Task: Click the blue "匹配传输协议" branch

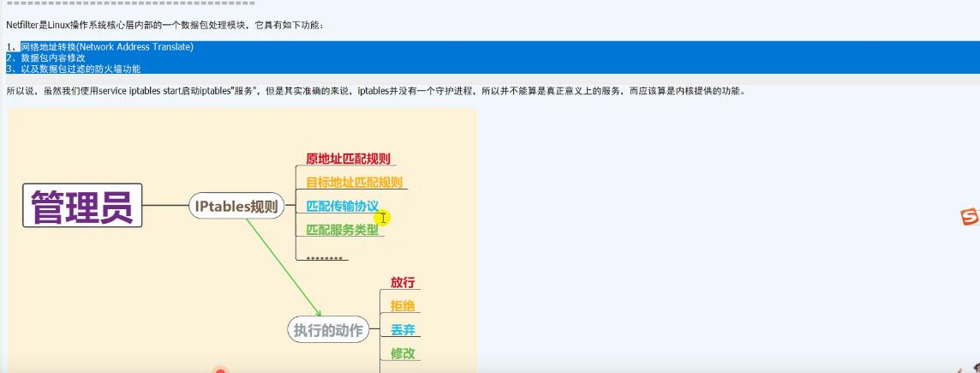Action: (x=342, y=206)
